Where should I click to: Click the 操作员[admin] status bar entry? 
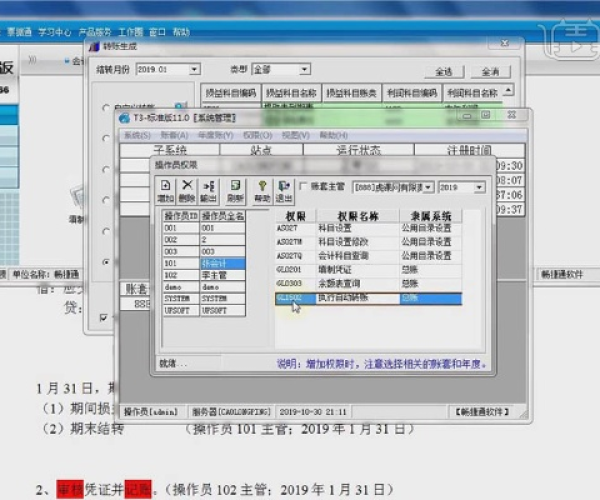coord(152,412)
